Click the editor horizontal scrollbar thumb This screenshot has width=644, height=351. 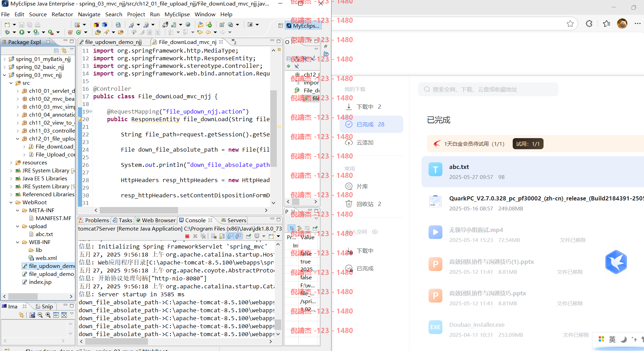139,210
